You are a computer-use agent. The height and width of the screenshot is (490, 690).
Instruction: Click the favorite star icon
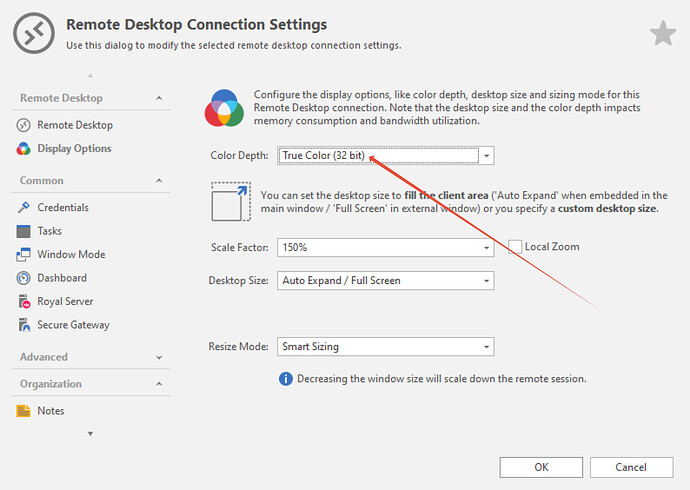(663, 34)
